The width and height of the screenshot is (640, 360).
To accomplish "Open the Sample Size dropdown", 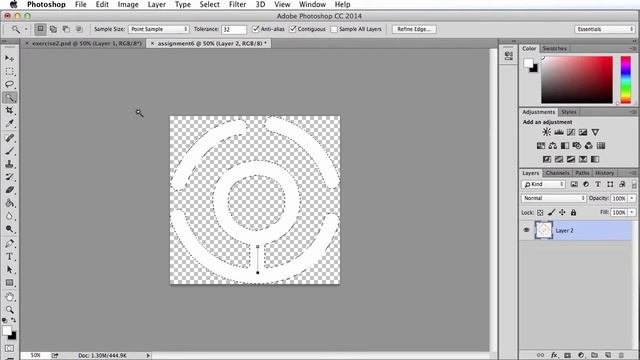I will pyautogui.click(x=158, y=29).
